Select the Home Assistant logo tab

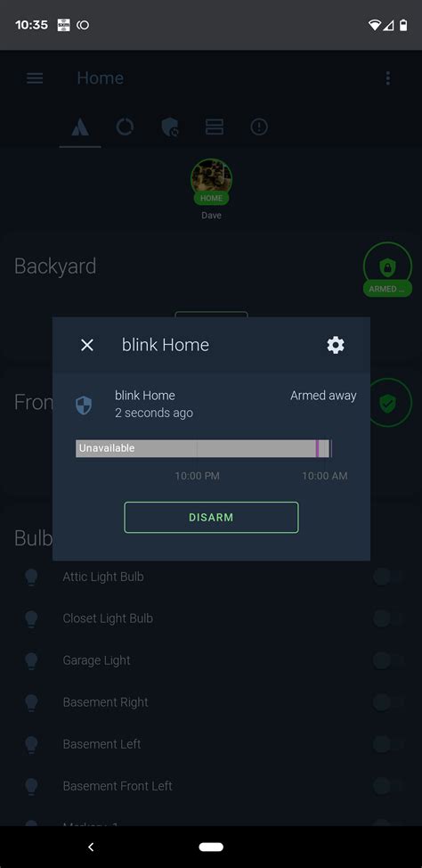coord(80,127)
